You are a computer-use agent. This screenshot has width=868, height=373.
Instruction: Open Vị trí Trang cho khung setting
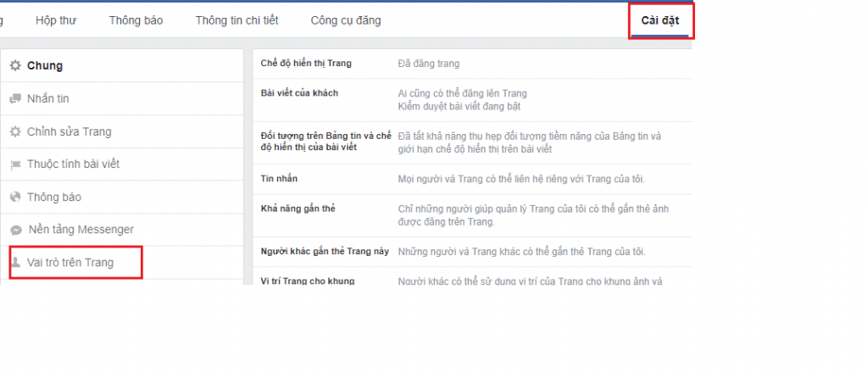coord(472,276)
